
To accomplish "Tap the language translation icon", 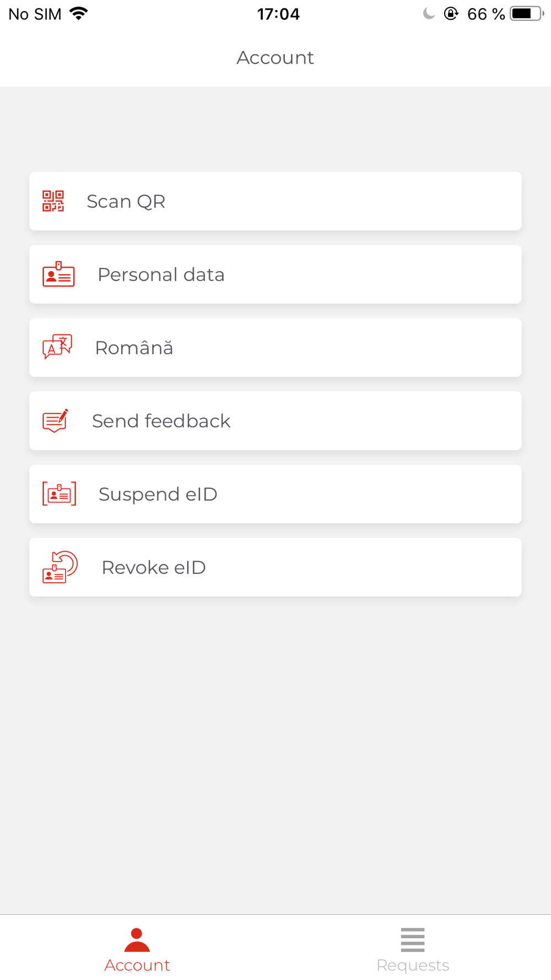I will (57, 347).
